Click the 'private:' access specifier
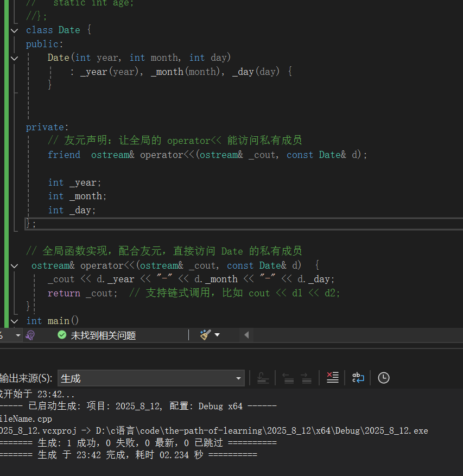Viewport: 463px width, 476px height. coord(47,127)
